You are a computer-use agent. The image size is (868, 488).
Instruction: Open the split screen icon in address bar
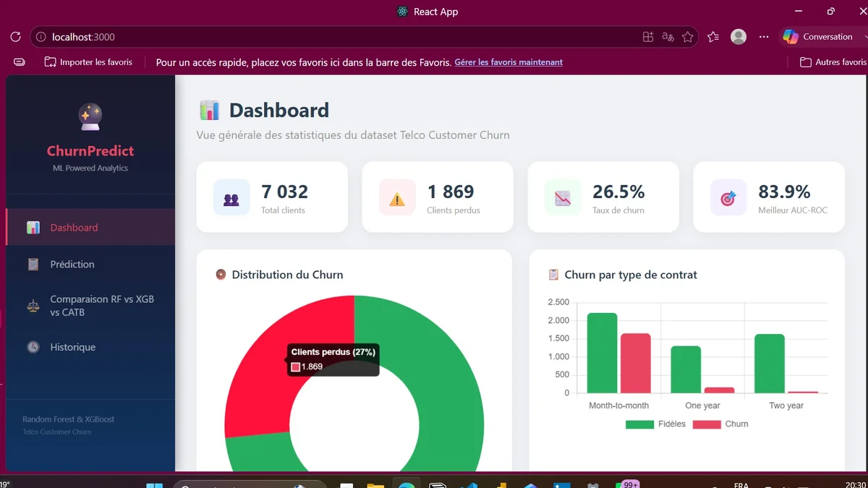coord(648,37)
